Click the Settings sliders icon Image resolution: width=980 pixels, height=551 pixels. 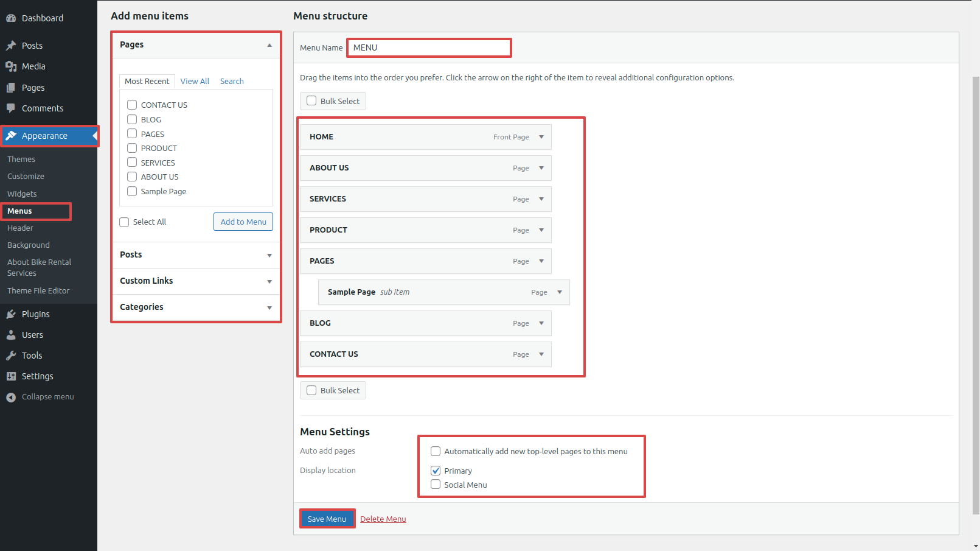click(x=11, y=376)
